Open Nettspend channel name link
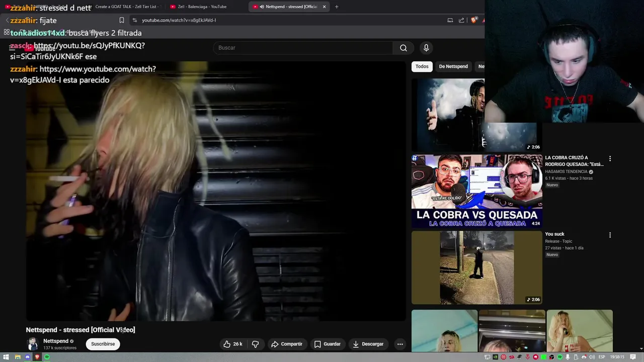The image size is (644, 362). (56, 341)
